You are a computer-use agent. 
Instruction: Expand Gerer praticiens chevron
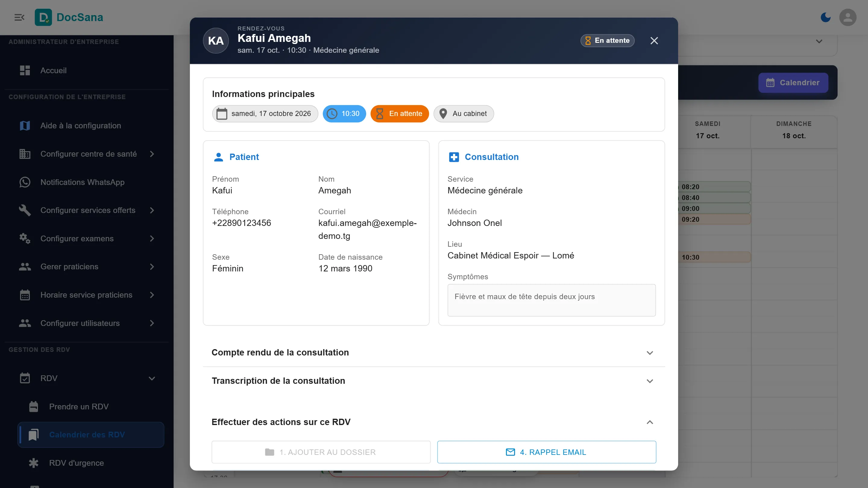point(152,267)
